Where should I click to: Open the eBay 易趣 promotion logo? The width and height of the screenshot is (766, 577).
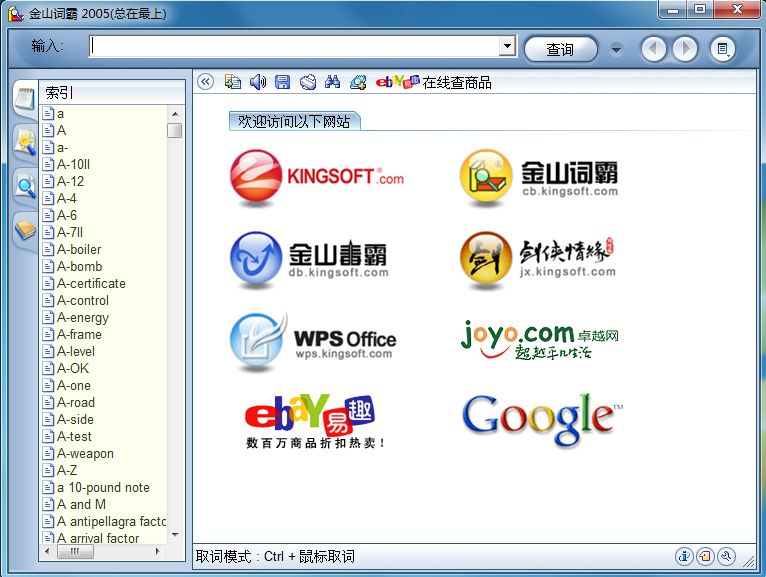coord(315,421)
